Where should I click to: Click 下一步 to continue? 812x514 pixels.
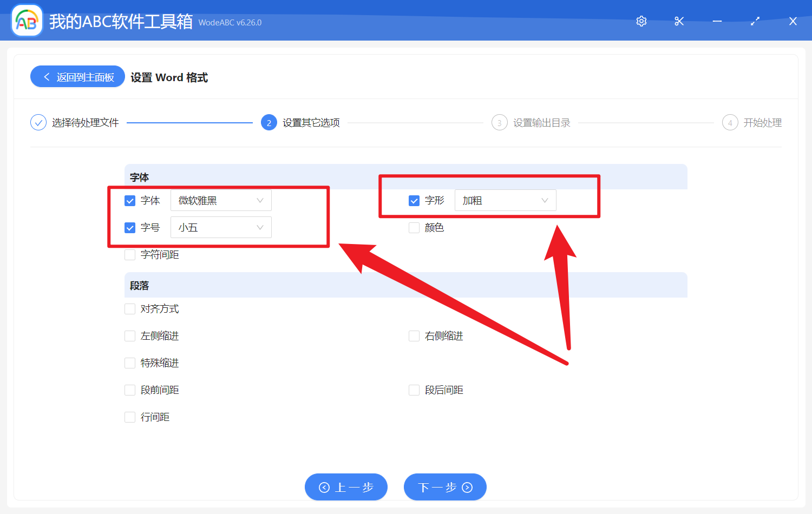click(x=445, y=487)
